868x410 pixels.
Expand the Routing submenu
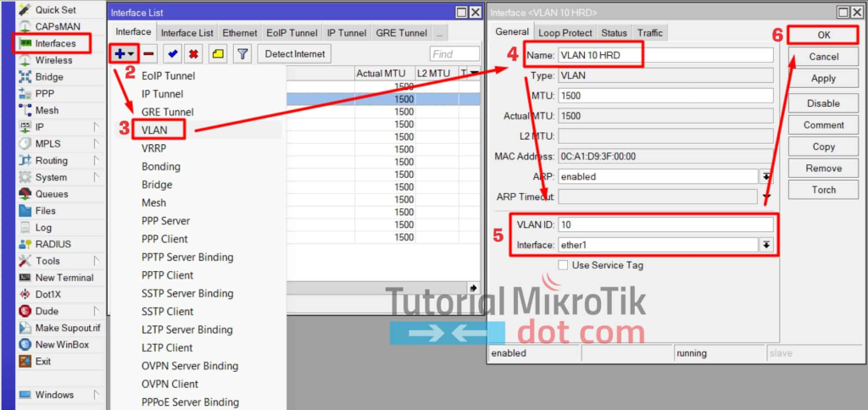(96, 160)
